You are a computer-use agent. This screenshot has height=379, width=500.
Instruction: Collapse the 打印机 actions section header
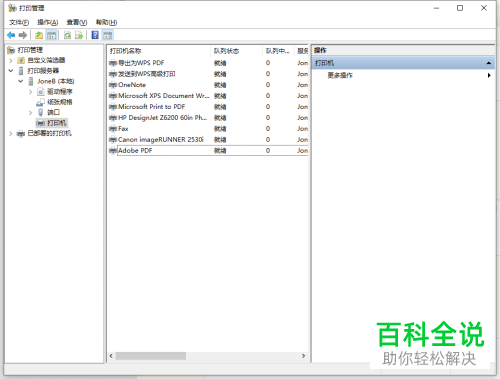point(403,63)
